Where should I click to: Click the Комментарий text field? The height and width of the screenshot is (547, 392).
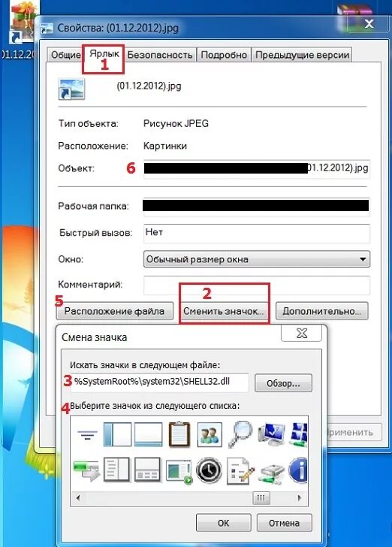(257, 286)
